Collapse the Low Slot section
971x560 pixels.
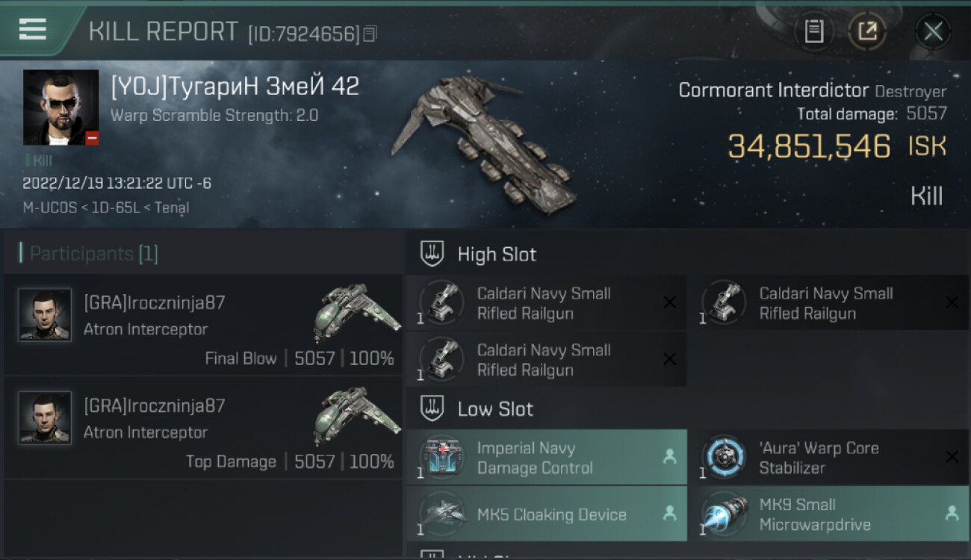coord(477,409)
